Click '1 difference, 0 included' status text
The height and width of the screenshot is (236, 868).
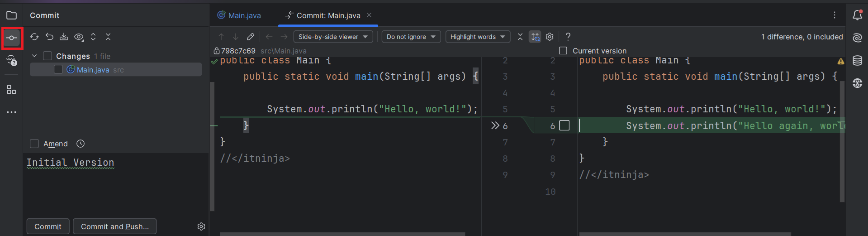pos(802,37)
